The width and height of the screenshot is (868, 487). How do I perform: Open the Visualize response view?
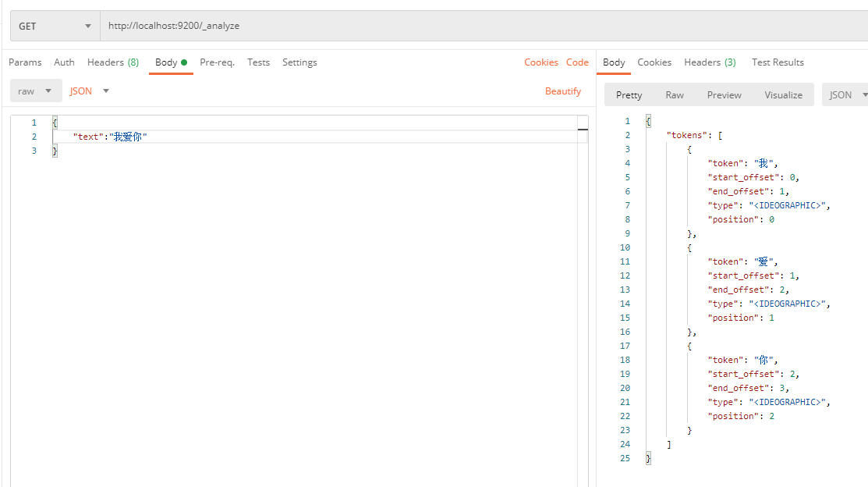click(783, 94)
